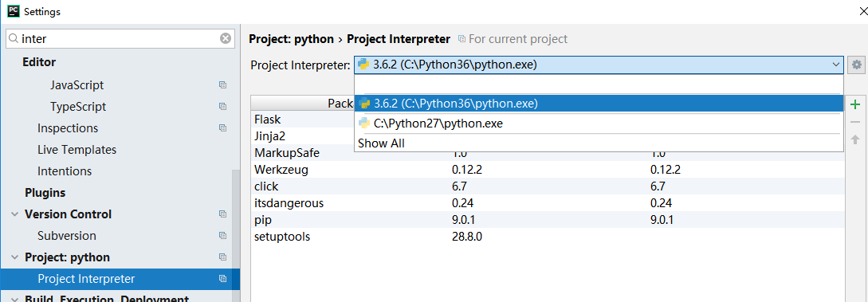Clear the search field with X icon
Image resolution: width=868 pixels, height=302 pixels.
(226, 39)
